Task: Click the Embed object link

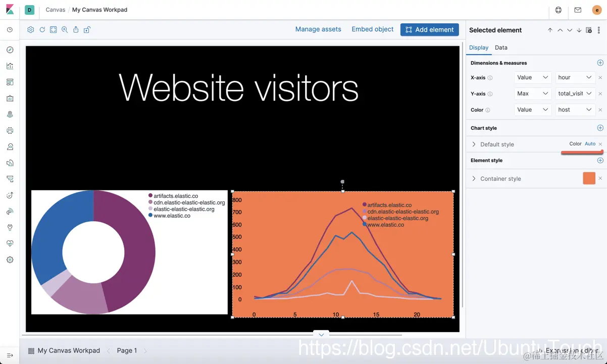Action: click(373, 29)
